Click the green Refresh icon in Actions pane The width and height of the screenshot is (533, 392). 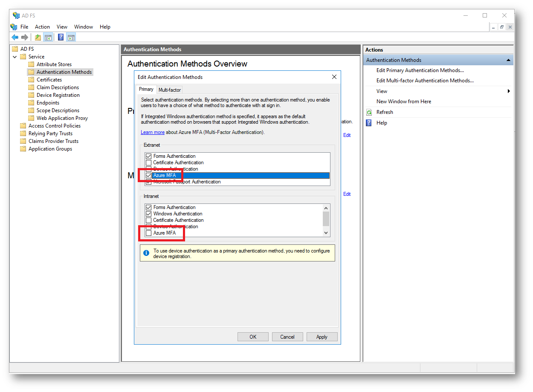pyautogui.click(x=369, y=112)
